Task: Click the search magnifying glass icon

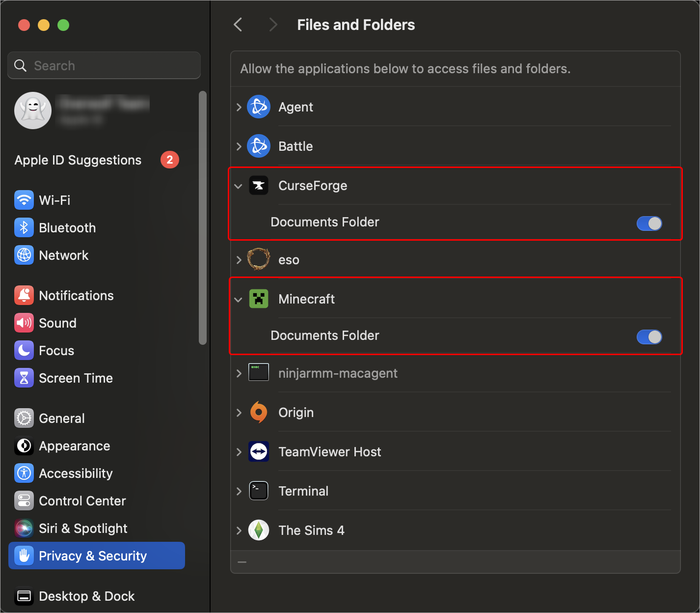Action: tap(20, 65)
